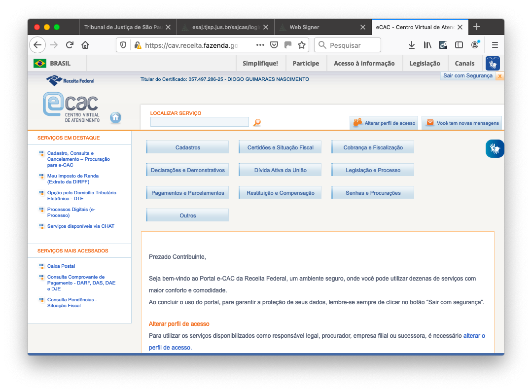Click Sair com Segurança link
Image resolution: width=532 pixels, height=392 pixels.
tap(467, 76)
